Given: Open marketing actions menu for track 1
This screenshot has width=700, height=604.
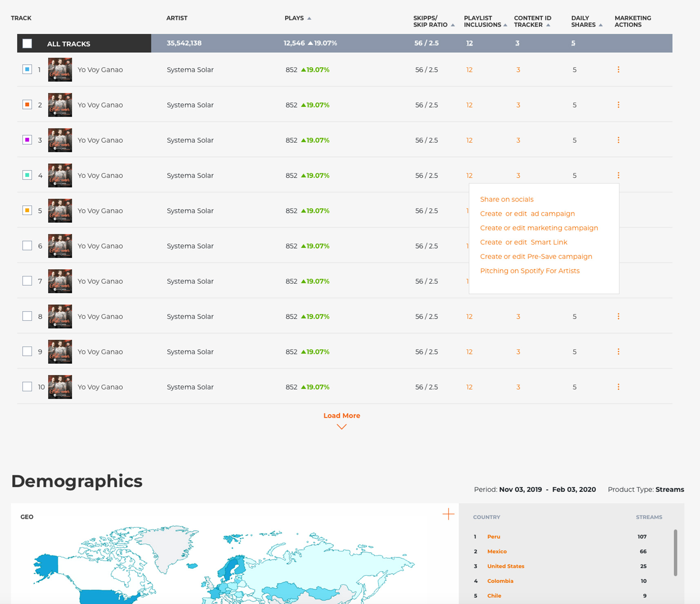Looking at the screenshot, I should coord(618,70).
